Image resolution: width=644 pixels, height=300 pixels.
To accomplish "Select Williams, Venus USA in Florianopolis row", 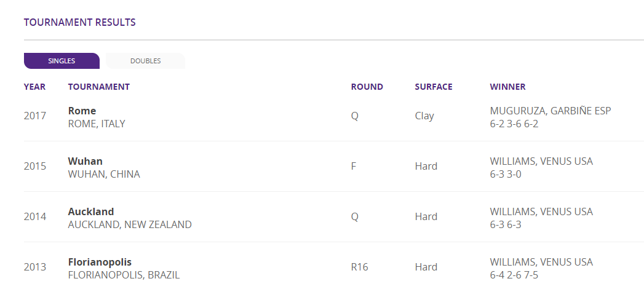I will [x=541, y=262].
